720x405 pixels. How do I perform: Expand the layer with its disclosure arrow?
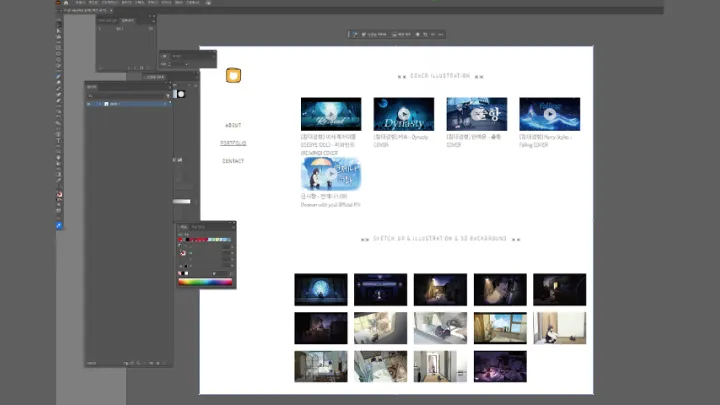pyautogui.click(x=100, y=104)
